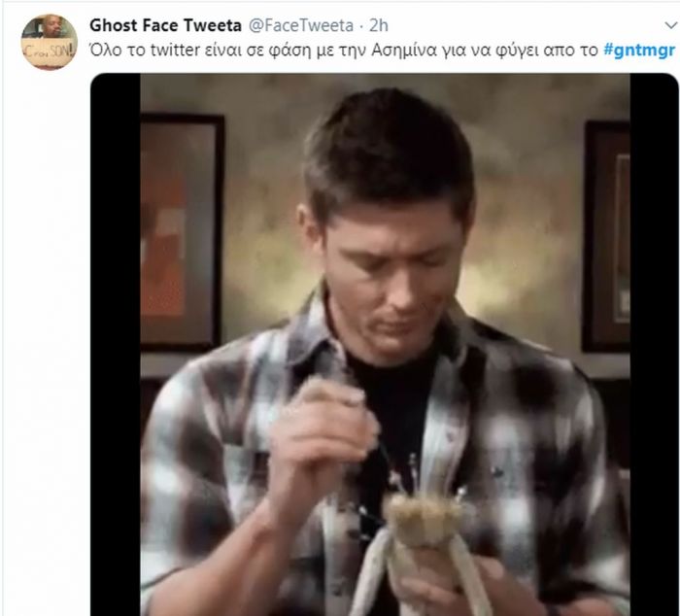
Task: Click the tweet text mentioning Ασημίνα
Action: [382, 51]
